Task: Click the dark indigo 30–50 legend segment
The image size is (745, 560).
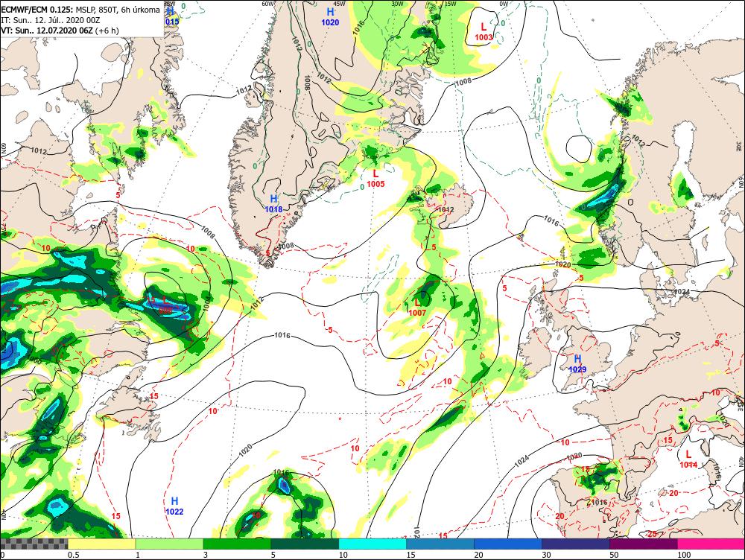Action: tap(576, 544)
